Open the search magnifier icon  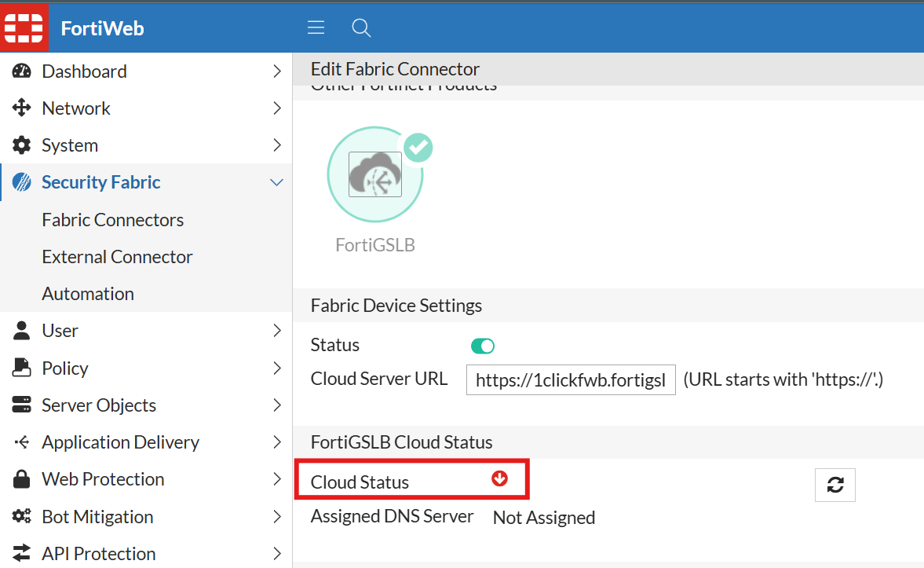click(360, 27)
